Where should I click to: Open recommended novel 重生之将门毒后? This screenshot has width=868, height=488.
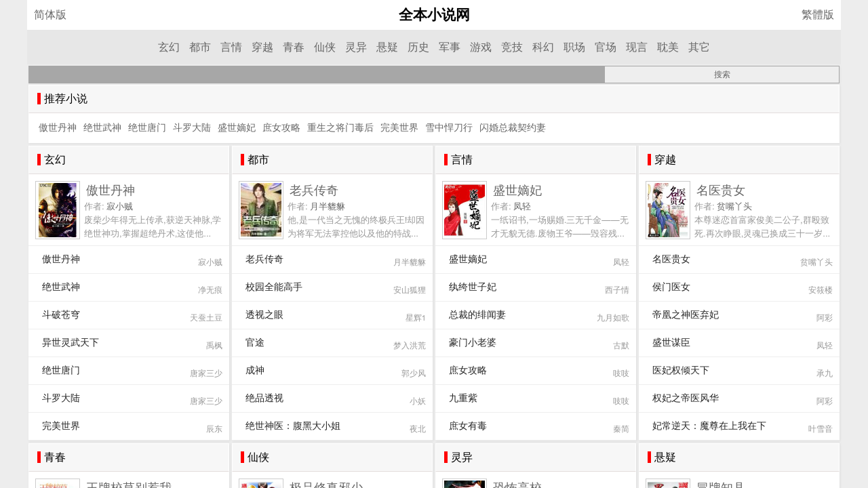click(x=340, y=127)
